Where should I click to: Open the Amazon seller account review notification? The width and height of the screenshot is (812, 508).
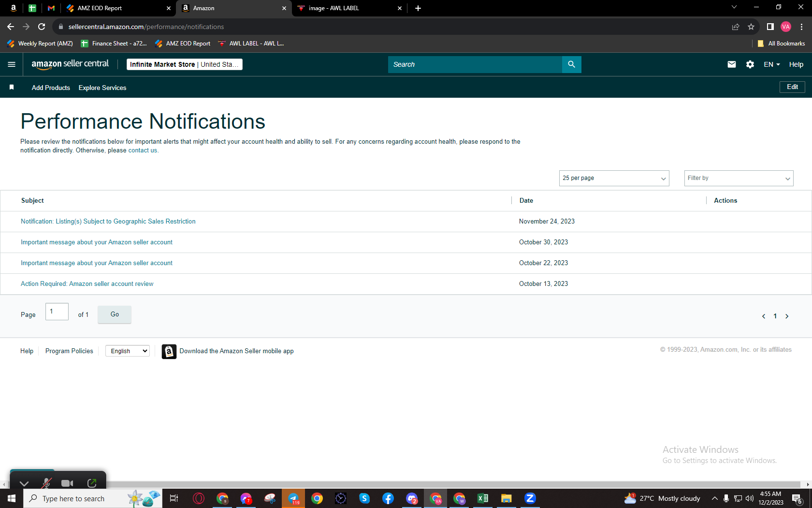87,284
